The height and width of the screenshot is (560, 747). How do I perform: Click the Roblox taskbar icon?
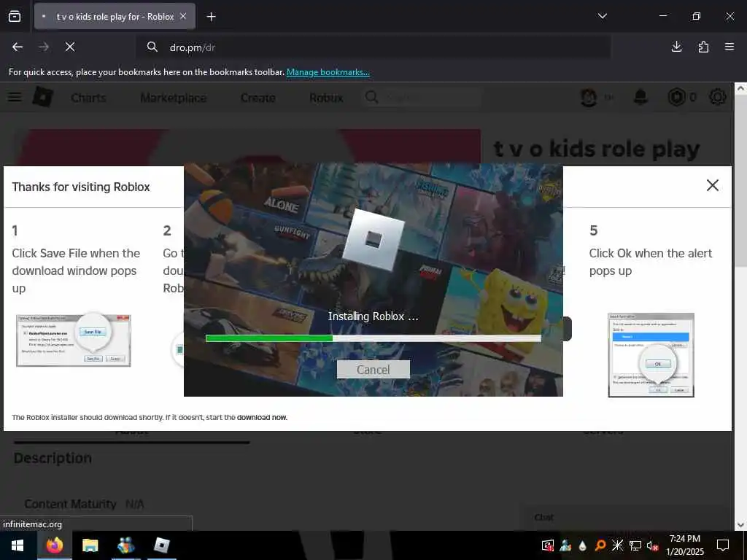tap(162, 545)
